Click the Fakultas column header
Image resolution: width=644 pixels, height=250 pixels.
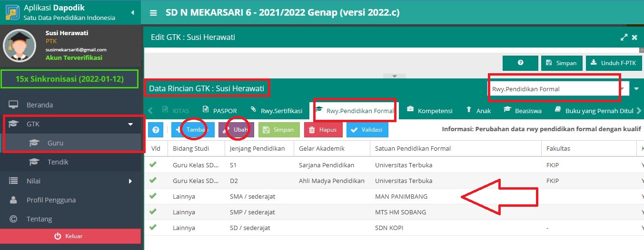[589, 148]
